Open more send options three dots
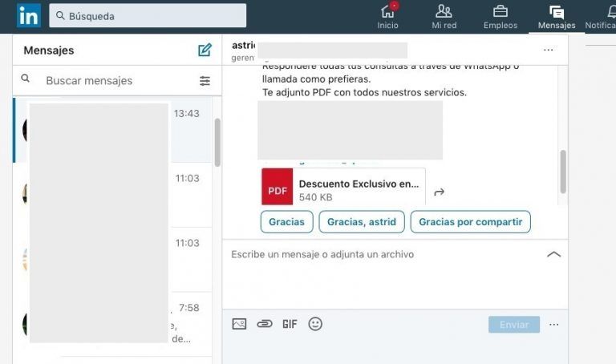The height and width of the screenshot is (364, 616). (x=554, y=325)
